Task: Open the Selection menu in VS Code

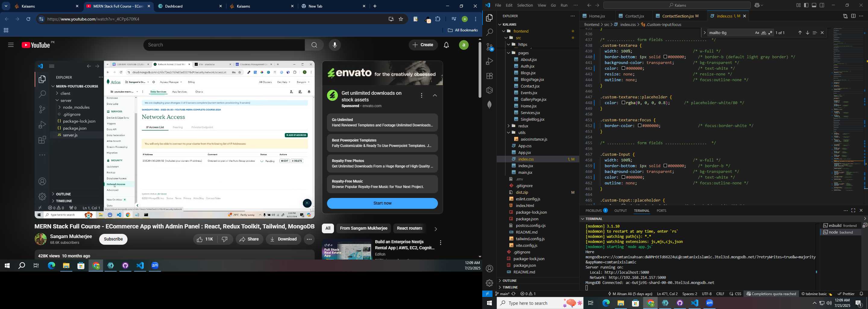Action: point(525,5)
